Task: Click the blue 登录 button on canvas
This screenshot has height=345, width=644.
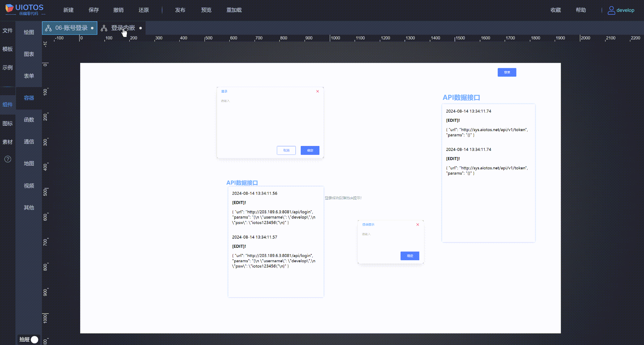Action: pyautogui.click(x=507, y=72)
